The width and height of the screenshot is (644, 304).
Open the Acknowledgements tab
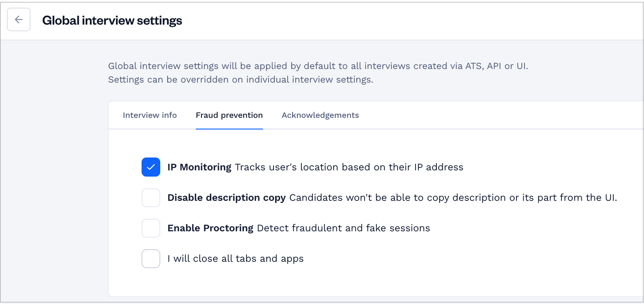click(320, 115)
